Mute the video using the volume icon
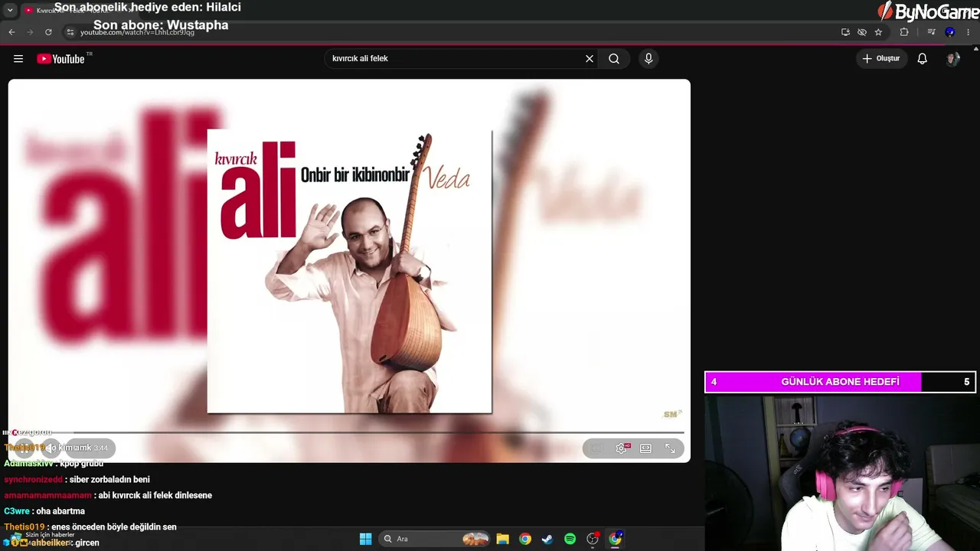This screenshot has height=551, width=980. (52, 448)
